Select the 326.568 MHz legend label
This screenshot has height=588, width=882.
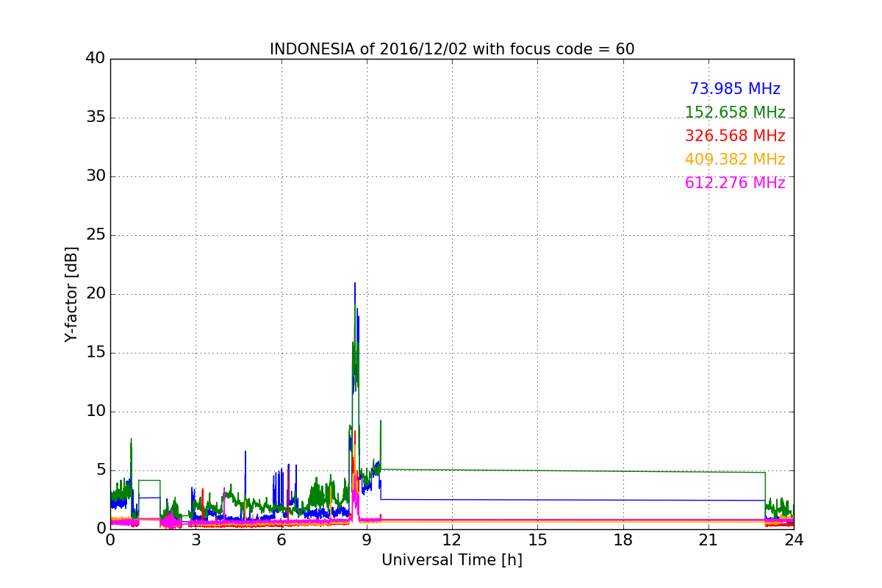click(735, 136)
